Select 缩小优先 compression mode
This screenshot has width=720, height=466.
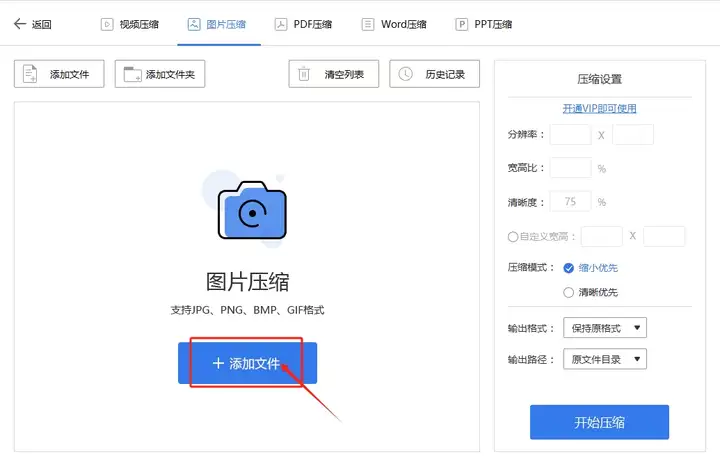[568, 268]
